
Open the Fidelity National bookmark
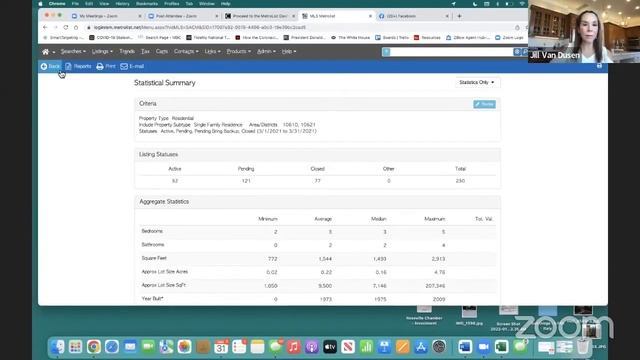pos(208,38)
